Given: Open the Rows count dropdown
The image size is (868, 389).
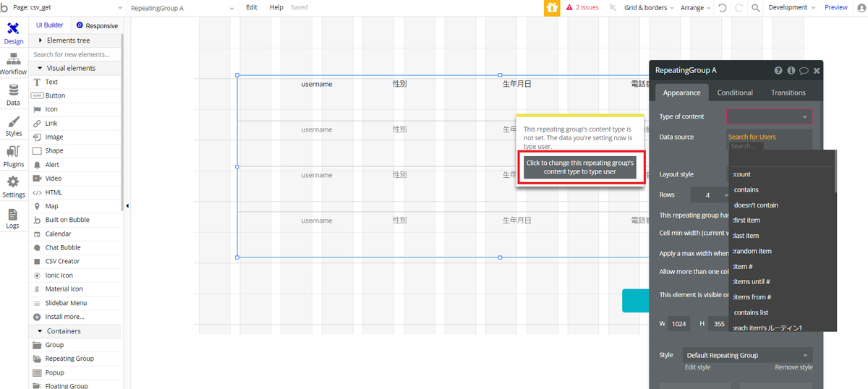Looking at the screenshot, I should pyautogui.click(x=710, y=195).
